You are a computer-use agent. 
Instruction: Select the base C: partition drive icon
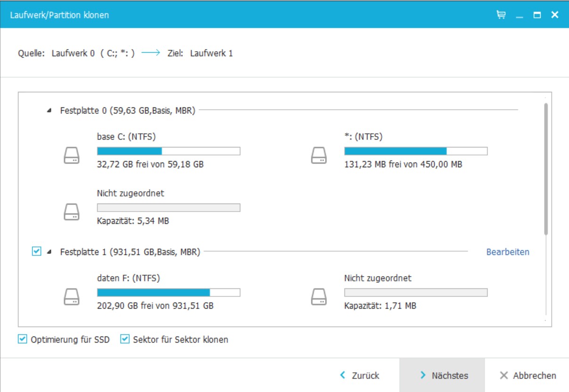pyautogui.click(x=72, y=155)
